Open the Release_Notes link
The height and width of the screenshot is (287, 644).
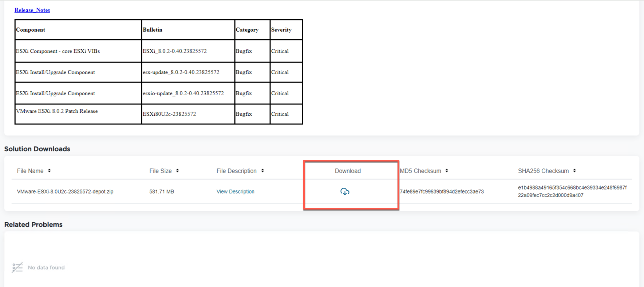[x=32, y=10]
